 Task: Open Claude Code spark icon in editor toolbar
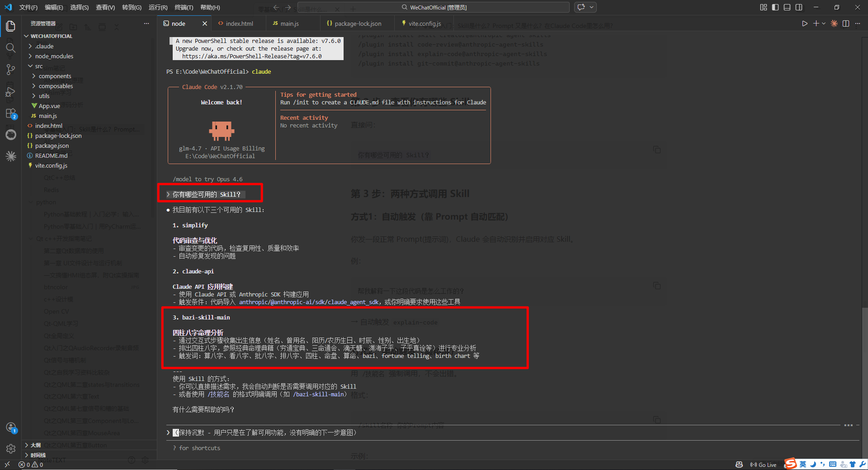pos(834,23)
